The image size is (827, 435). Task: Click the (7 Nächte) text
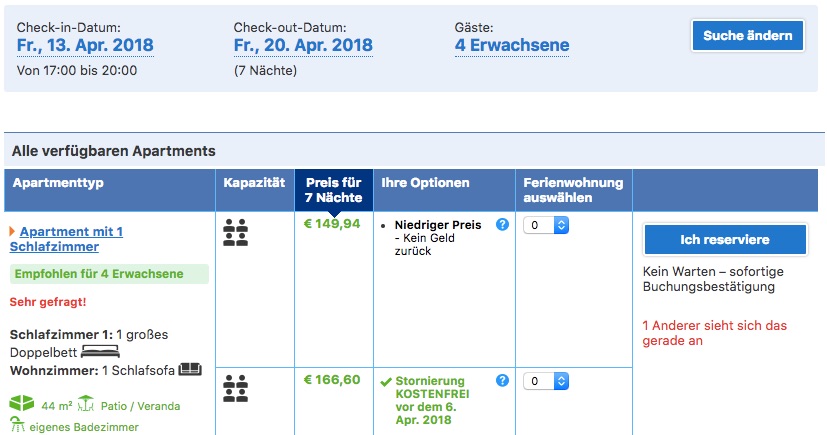[265, 71]
